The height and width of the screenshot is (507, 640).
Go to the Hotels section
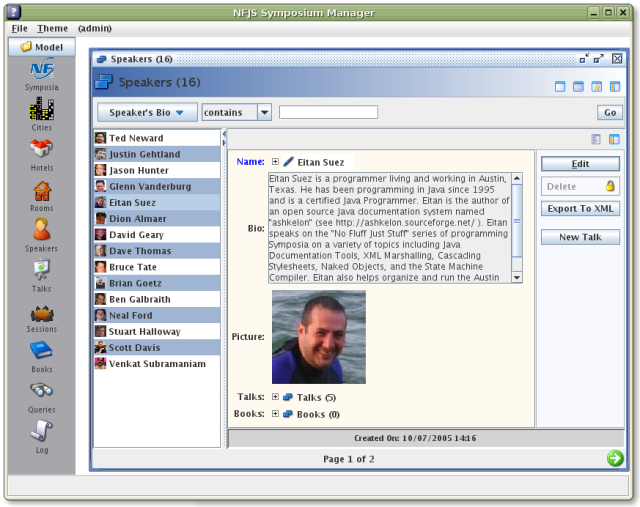point(42,150)
